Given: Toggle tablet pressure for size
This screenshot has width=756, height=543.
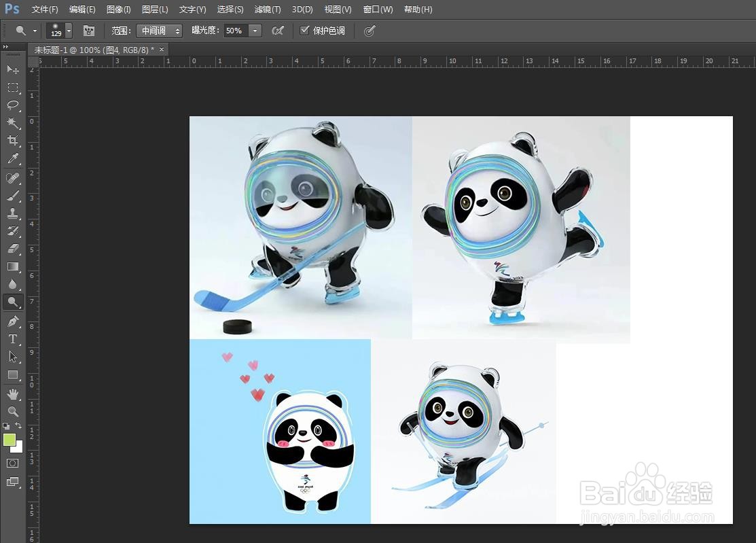Looking at the screenshot, I should [370, 31].
